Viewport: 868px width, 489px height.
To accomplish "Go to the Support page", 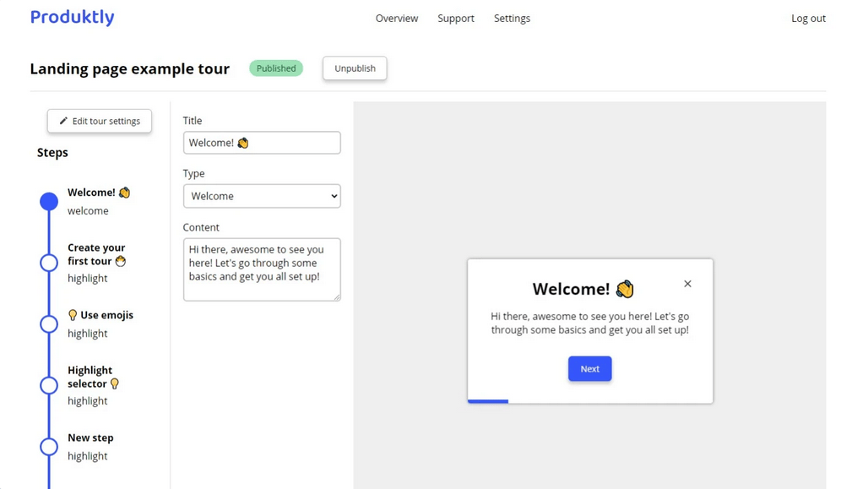I will tap(455, 18).
